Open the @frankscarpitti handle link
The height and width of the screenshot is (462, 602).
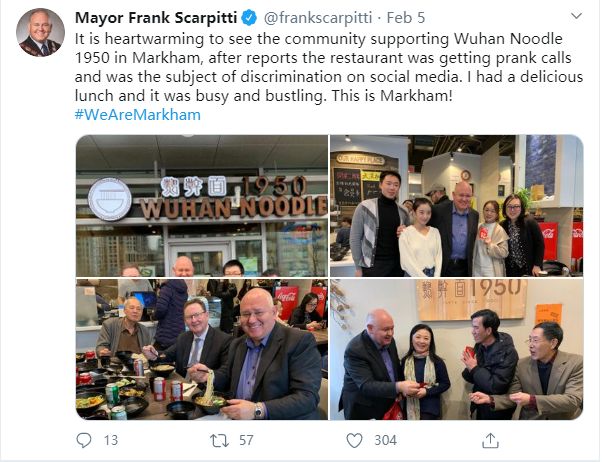(x=318, y=18)
